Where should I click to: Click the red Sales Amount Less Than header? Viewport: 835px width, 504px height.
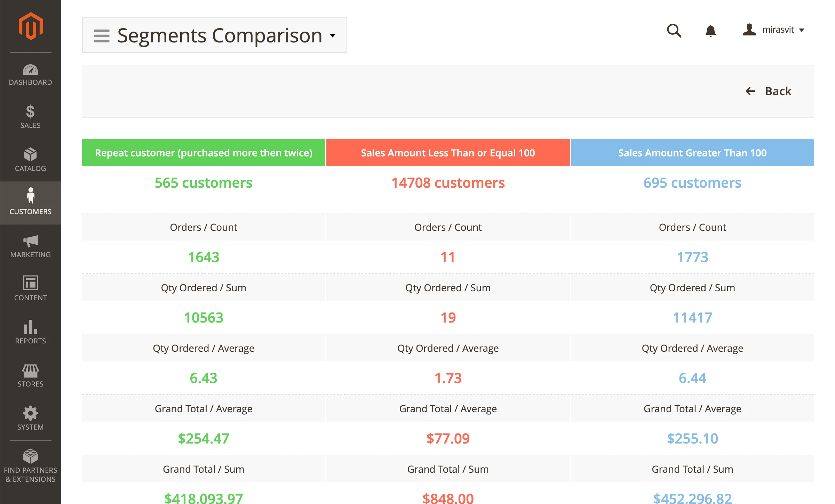pyautogui.click(x=448, y=153)
